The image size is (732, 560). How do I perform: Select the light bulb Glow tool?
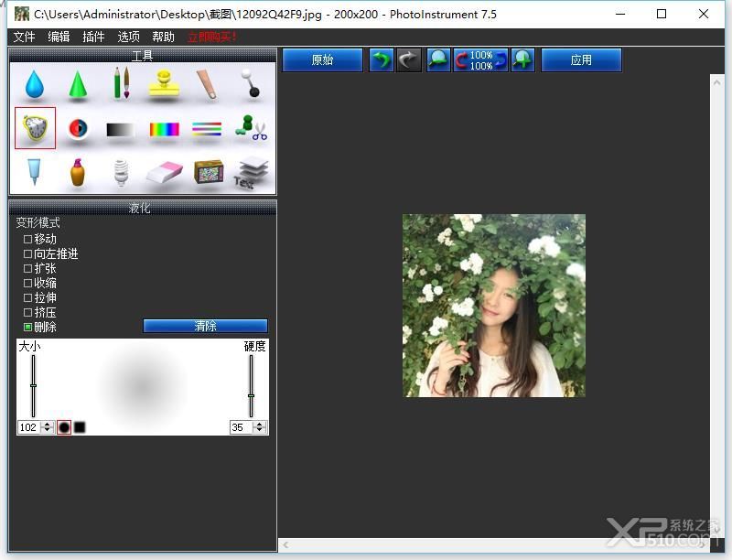coord(121,172)
